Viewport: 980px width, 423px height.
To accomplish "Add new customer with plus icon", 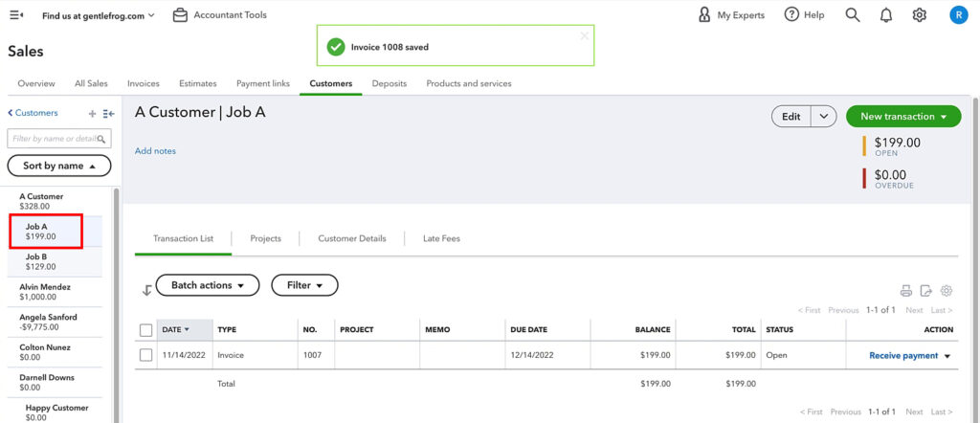I will (92, 113).
